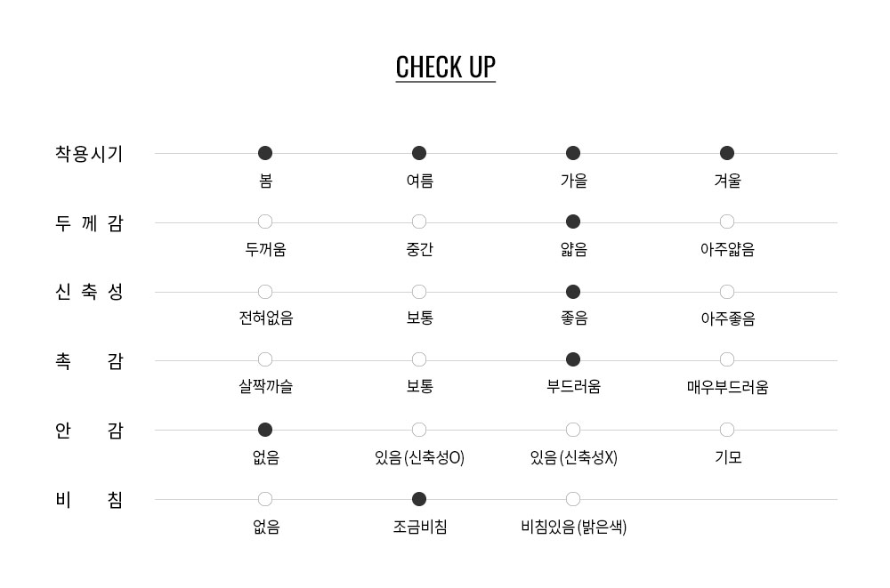
Task: Select 살짝까슬 texture circle
Action: click(x=265, y=359)
